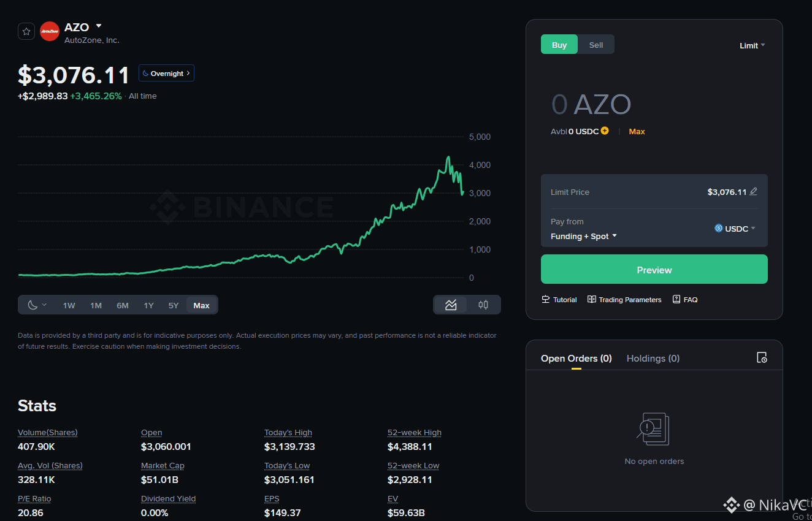This screenshot has width=812, height=521.
Task: Open the Tutorial link
Action: click(x=559, y=300)
